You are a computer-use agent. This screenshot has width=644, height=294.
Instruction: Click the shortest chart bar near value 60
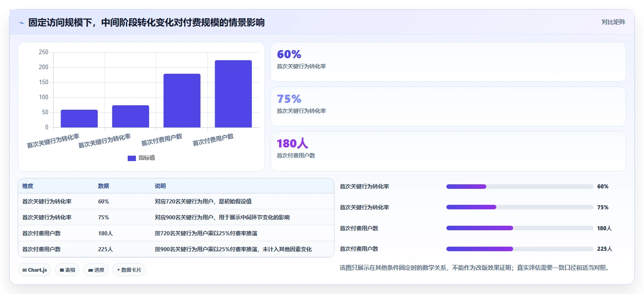(79, 118)
